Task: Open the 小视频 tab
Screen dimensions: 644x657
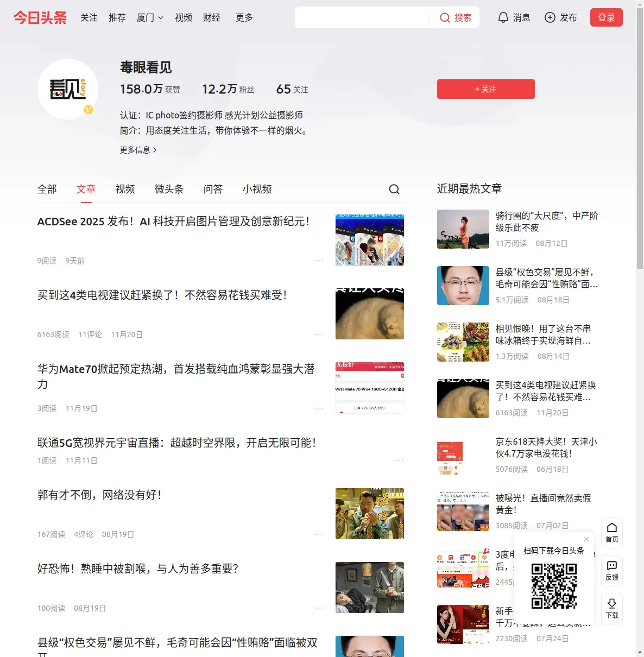Action: (x=257, y=189)
